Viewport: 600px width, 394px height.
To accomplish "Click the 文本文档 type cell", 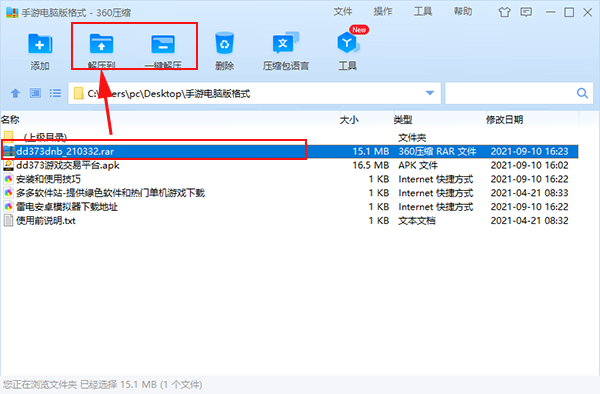I will point(417,221).
